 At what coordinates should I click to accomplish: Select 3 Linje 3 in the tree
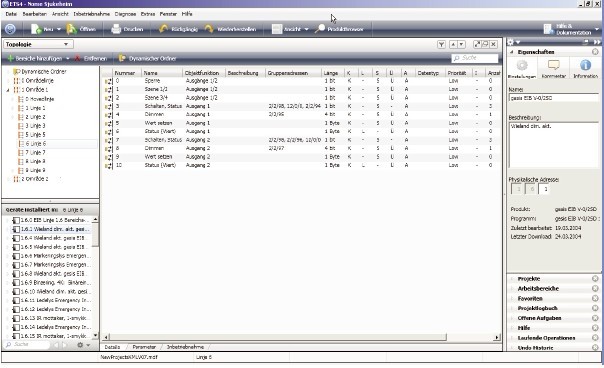pyautogui.click(x=32, y=126)
